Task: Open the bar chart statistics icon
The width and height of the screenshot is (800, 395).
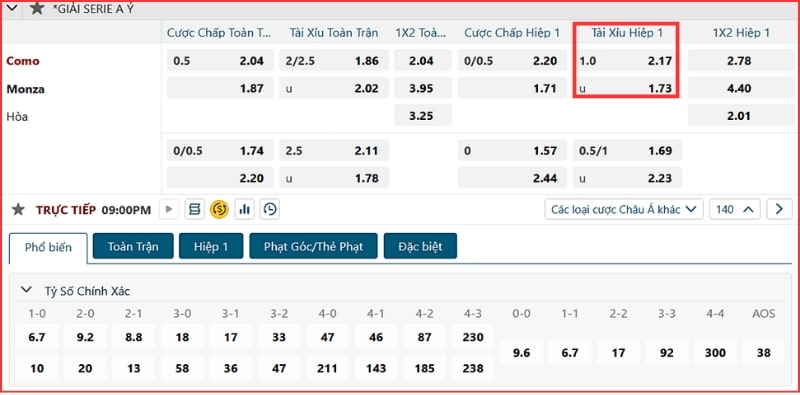Action: click(x=244, y=209)
